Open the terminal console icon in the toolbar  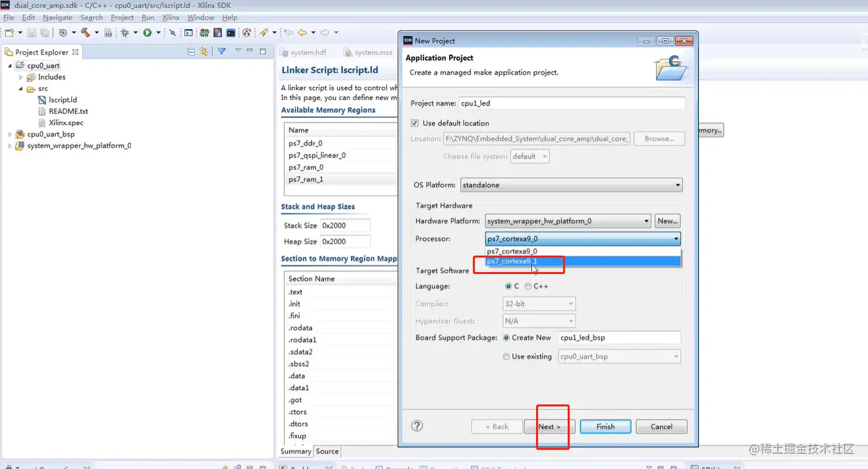[x=188, y=32]
